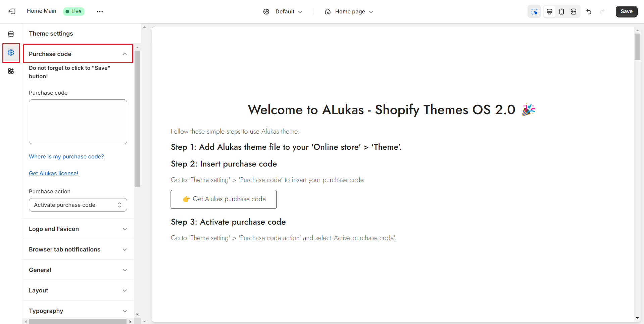
Task: Click the exit editor back icon
Action: (12, 11)
